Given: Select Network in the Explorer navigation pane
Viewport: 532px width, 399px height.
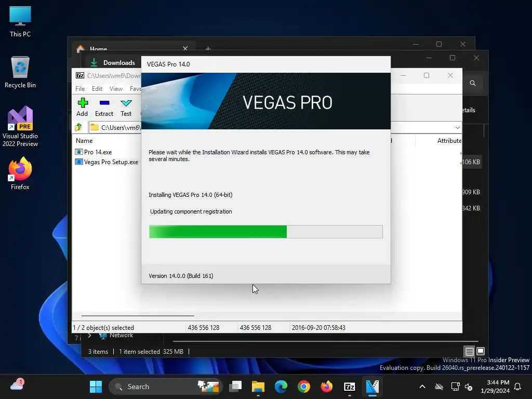Looking at the screenshot, I should click(121, 335).
